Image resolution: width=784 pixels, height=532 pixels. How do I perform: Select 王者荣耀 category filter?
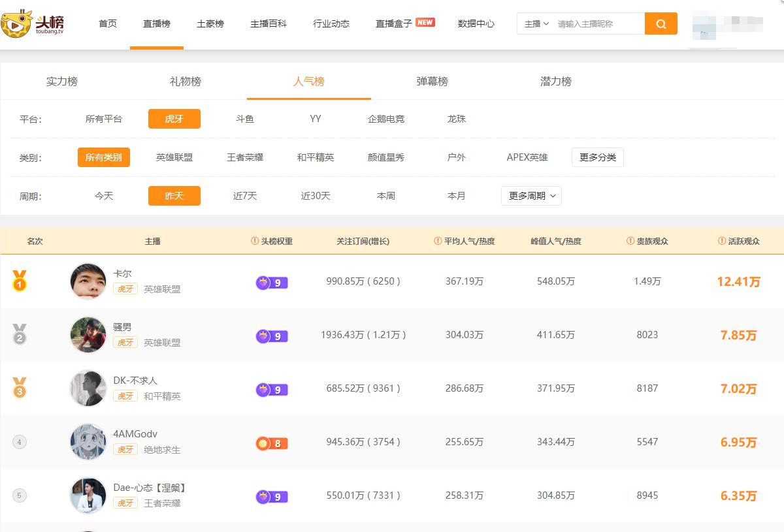tap(245, 157)
